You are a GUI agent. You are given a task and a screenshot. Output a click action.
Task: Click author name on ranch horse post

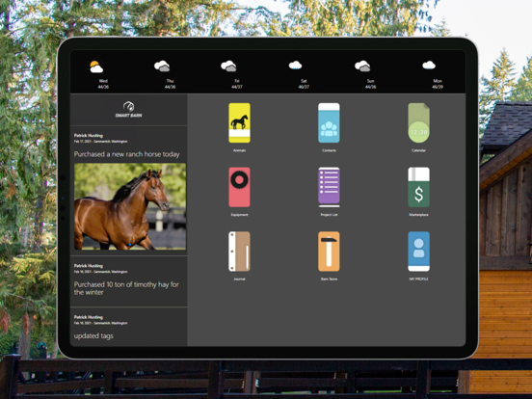click(89, 135)
